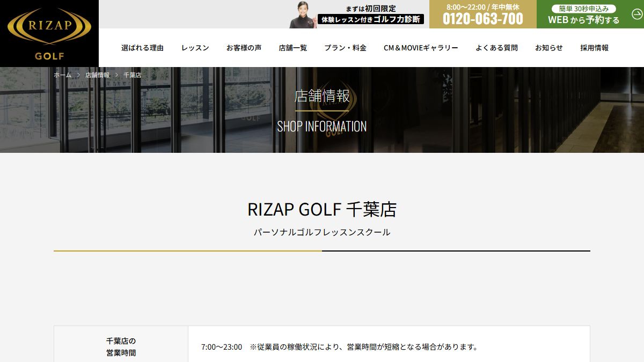
Task: Open 選ばれる理由 menu item
Action: pos(142,48)
